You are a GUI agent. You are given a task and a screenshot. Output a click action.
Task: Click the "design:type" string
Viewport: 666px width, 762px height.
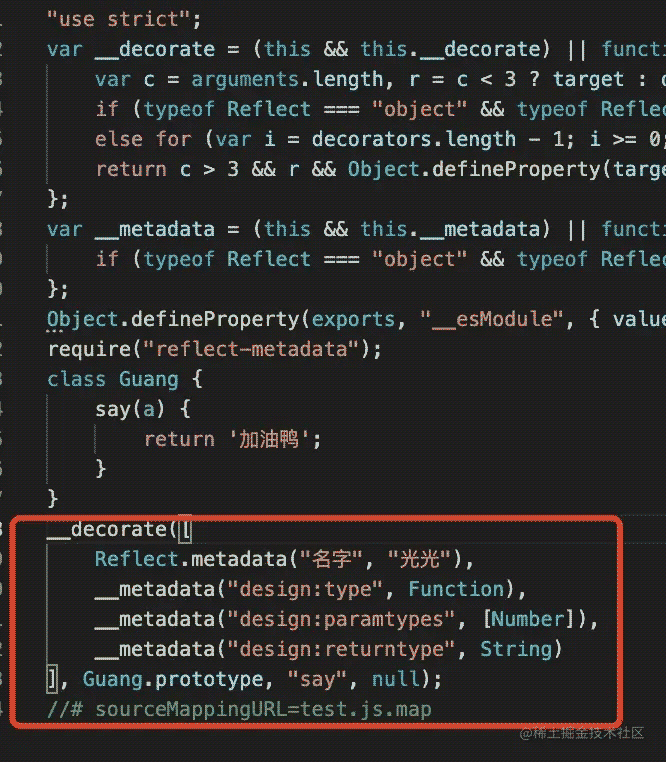click(305, 589)
